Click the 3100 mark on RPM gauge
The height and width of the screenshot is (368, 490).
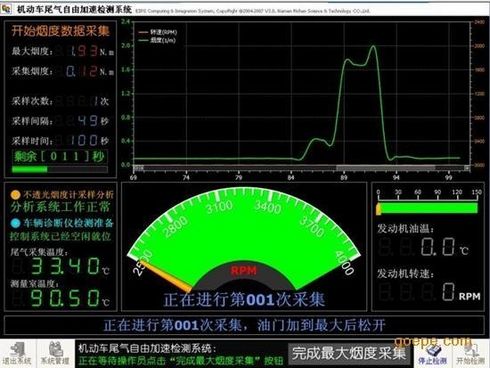tap(219, 207)
